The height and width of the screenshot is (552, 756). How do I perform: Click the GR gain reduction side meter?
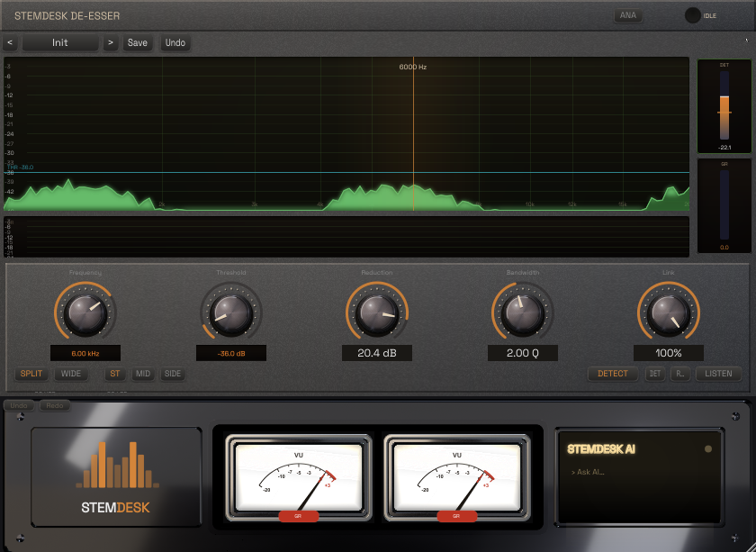pyautogui.click(x=724, y=206)
